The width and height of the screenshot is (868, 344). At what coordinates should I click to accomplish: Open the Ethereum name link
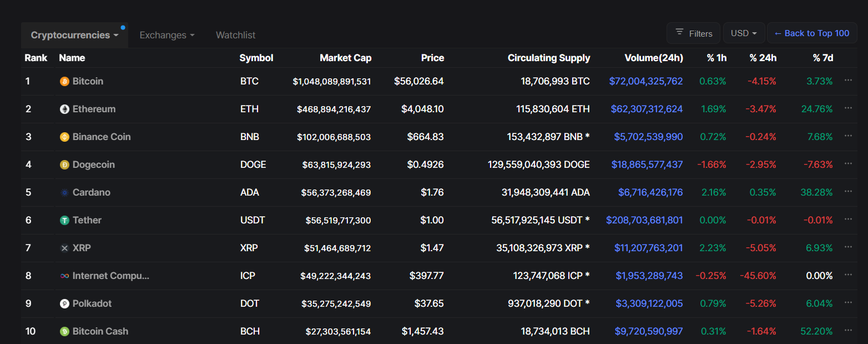94,109
